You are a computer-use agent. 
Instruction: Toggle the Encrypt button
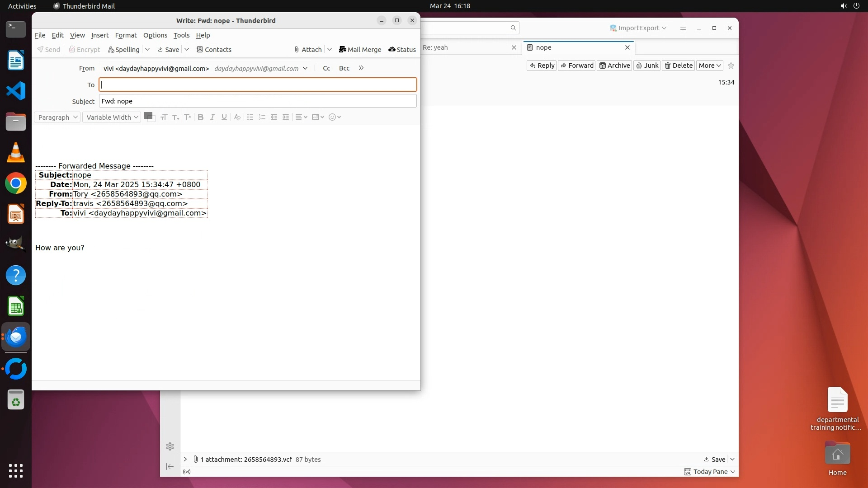point(84,50)
